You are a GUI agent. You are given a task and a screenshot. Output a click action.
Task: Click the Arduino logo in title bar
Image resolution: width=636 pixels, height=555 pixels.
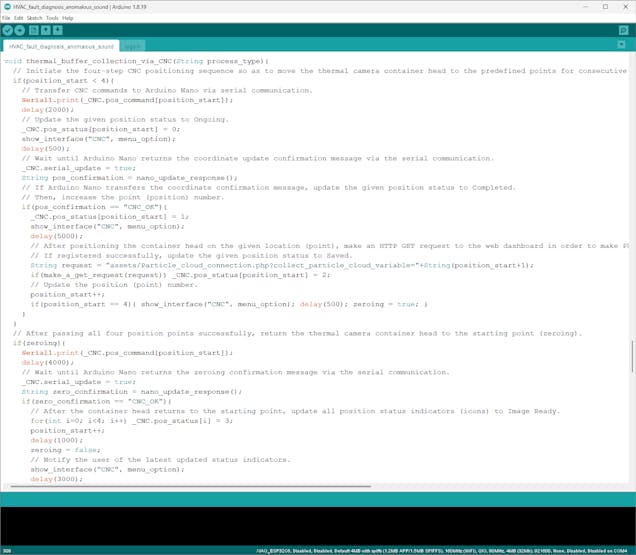click(7, 6)
